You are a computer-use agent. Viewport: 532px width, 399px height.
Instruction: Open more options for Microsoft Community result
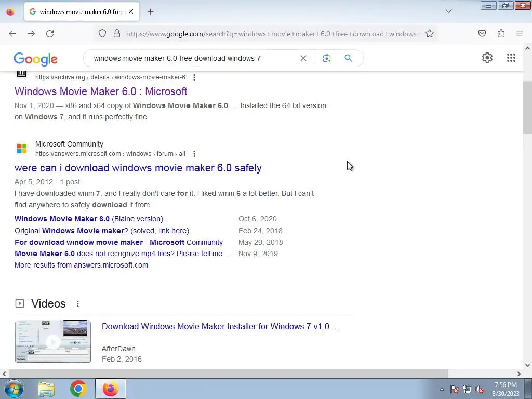tap(194, 154)
